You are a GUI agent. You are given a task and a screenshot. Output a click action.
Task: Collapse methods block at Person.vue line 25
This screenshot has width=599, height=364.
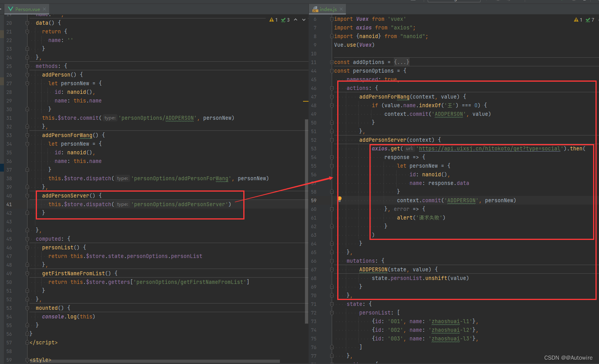tap(27, 66)
